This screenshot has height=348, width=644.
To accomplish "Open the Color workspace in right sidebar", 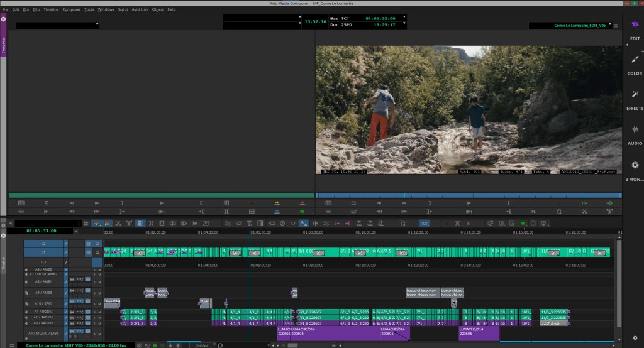I will [x=635, y=63].
